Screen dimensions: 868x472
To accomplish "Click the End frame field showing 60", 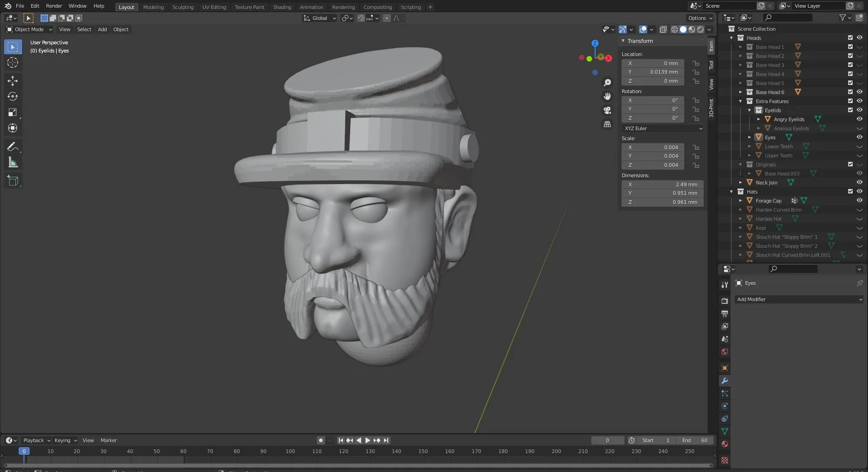I will 696,440.
